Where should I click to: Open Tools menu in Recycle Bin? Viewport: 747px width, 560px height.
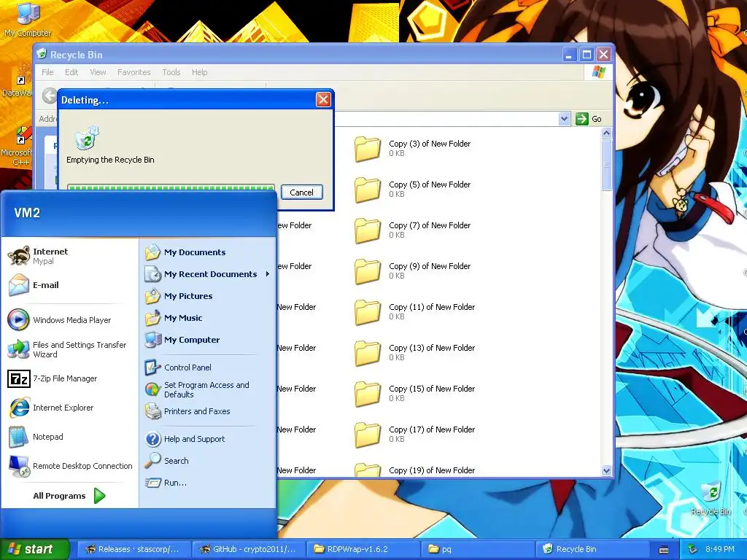(171, 72)
